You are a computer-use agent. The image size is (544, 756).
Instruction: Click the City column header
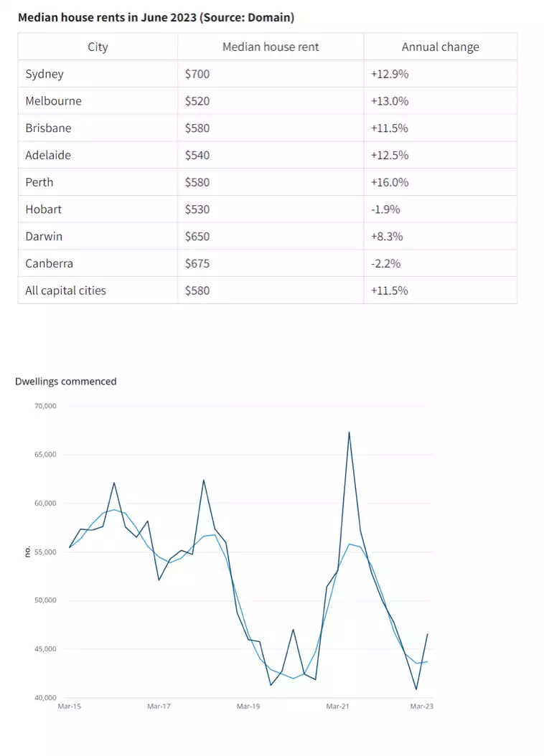pyautogui.click(x=98, y=47)
